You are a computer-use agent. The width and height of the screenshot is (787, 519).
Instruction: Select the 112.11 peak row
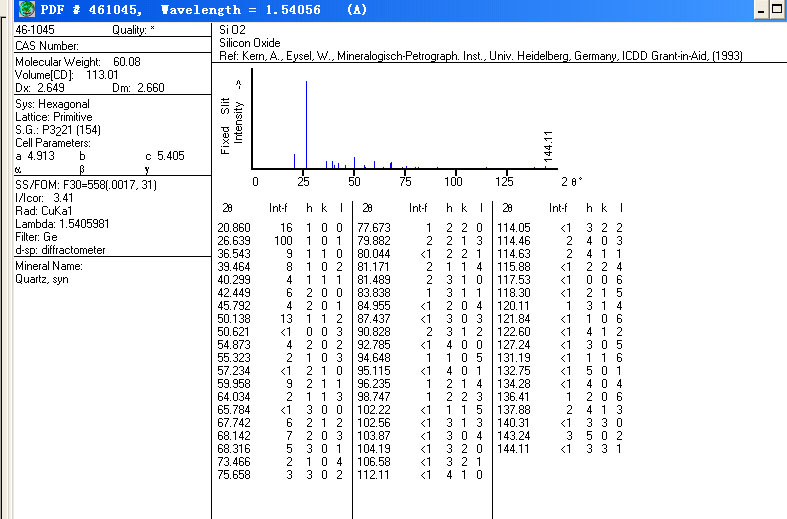(421, 475)
